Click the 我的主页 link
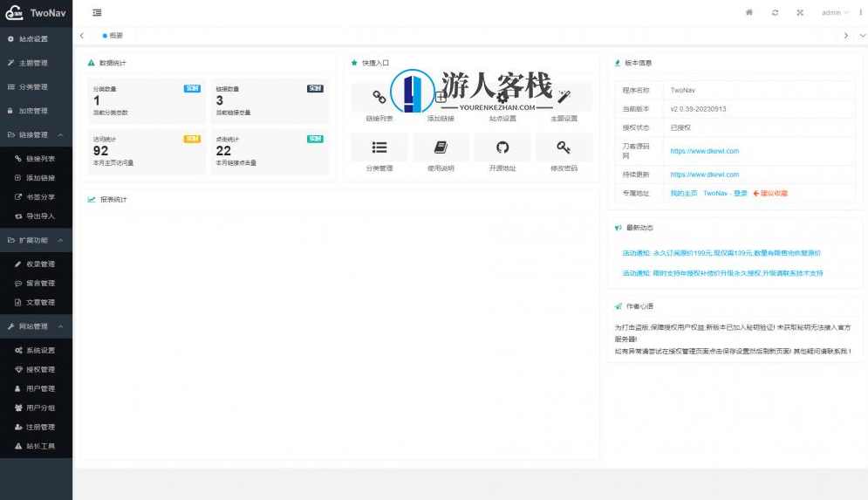 tap(684, 193)
